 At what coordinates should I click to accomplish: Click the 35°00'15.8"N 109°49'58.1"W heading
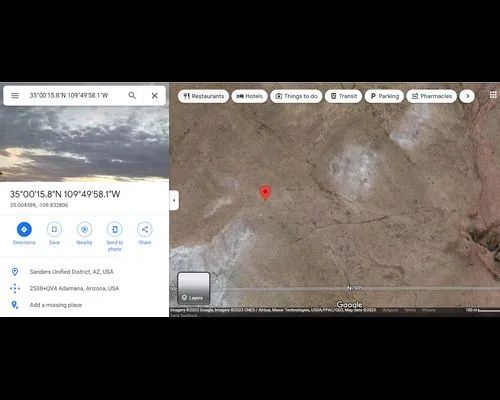[x=65, y=194]
